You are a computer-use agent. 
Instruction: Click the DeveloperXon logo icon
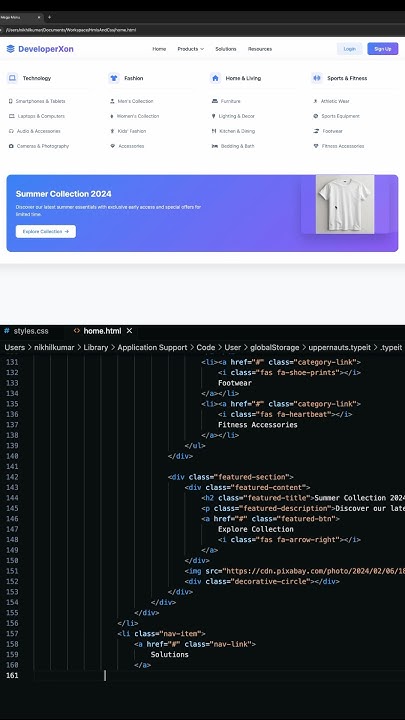coord(11,49)
